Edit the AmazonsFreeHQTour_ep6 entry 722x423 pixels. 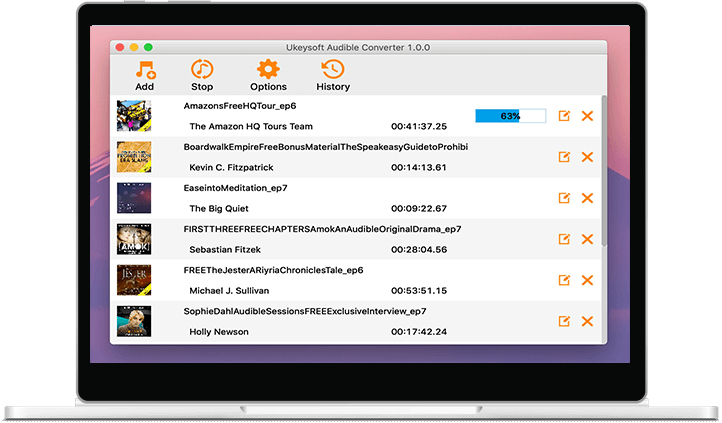coord(564,116)
